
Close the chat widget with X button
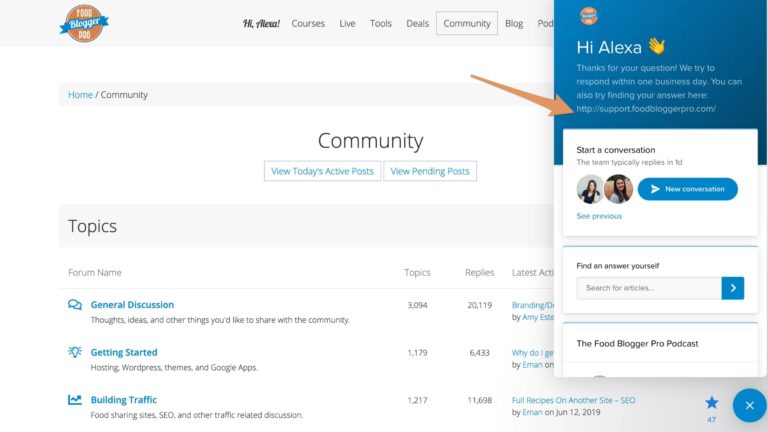pos(749,406)
